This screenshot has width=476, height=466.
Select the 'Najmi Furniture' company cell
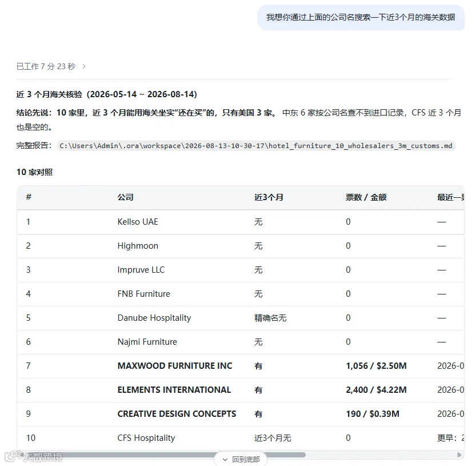pyautogui.click(x=147, y=342)
